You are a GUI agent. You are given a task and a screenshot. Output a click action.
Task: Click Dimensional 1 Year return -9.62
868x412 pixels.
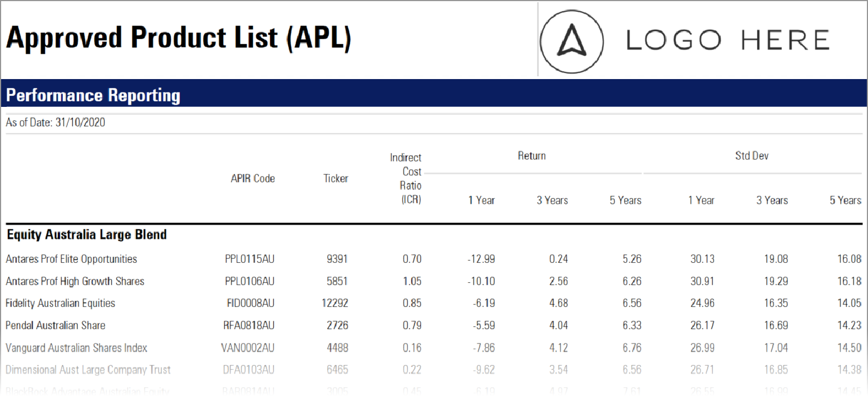point(483,370)
